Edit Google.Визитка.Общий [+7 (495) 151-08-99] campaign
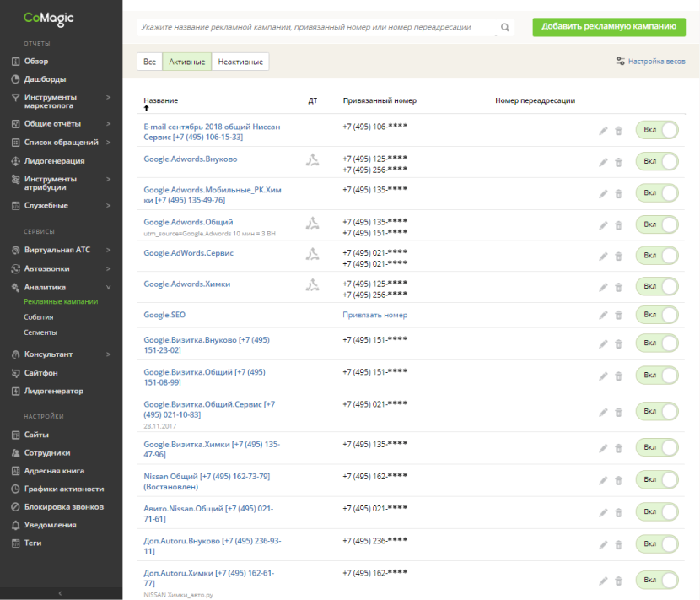The image size is (700, 600). [603, 376]
